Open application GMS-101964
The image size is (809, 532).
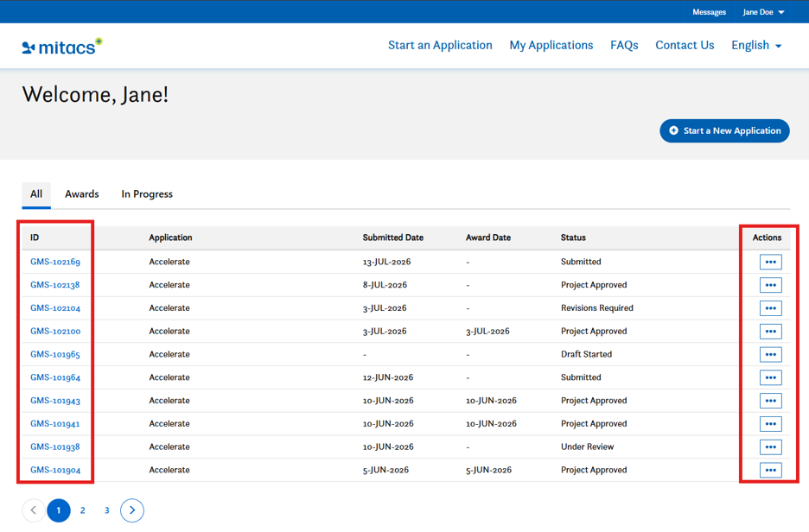point(55,378)
